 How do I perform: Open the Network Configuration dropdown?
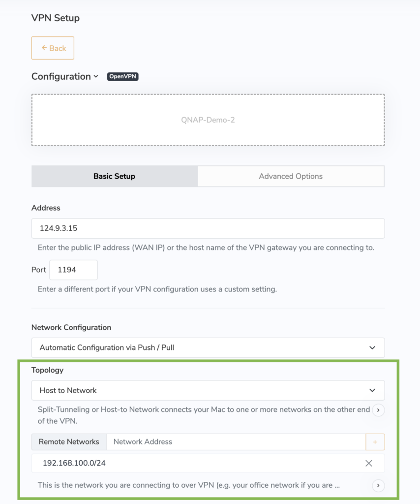pyautogui.click(x=208, y=347)
